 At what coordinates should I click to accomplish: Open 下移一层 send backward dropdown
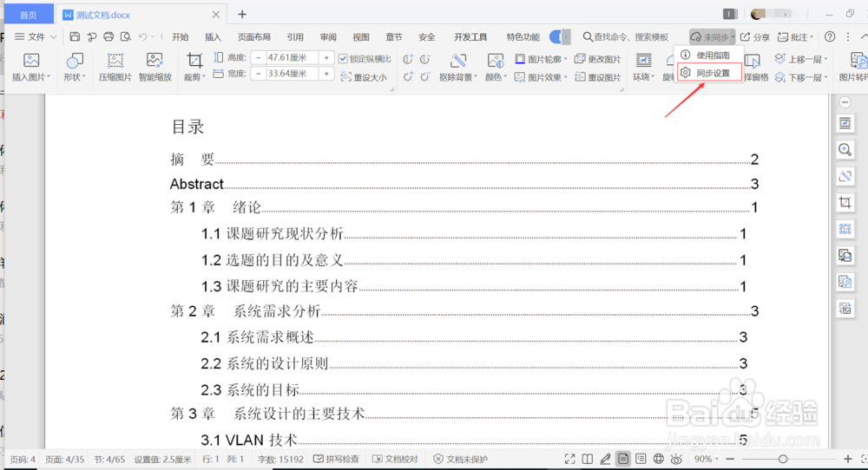pyautogui.click(x=825, y=77)
